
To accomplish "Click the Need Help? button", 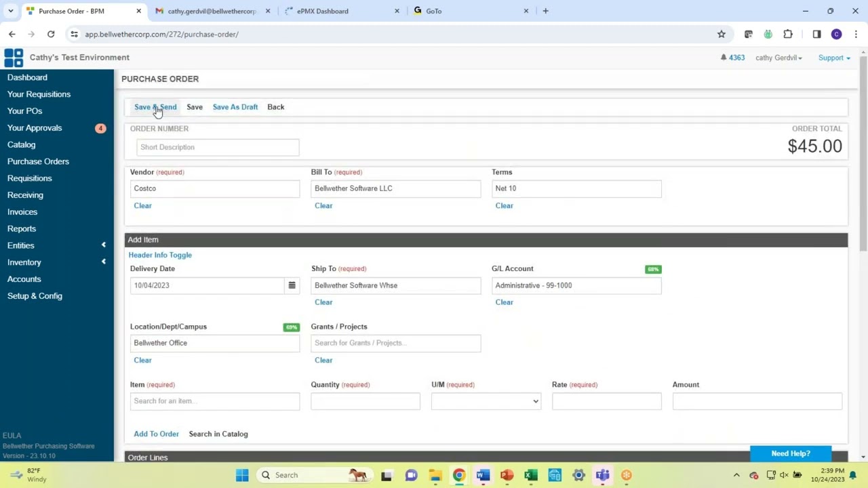I will pyautogui.click(x=791, y=453).
